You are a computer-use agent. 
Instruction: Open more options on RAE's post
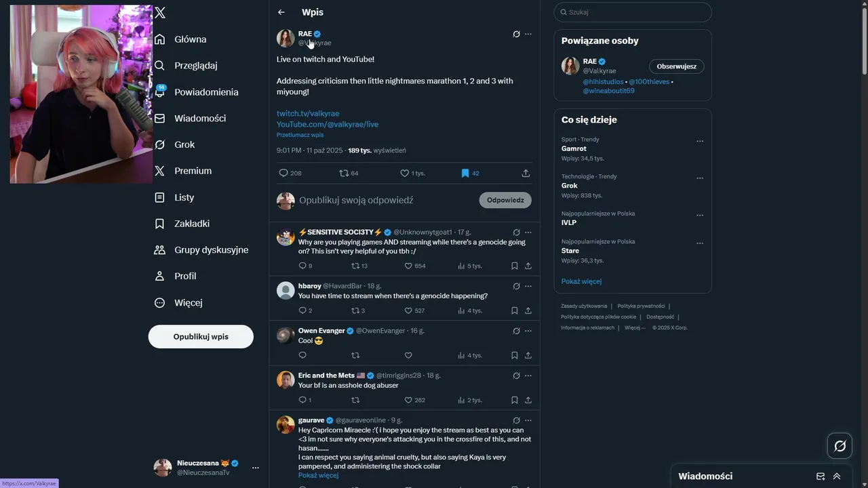tap(528, 34)
